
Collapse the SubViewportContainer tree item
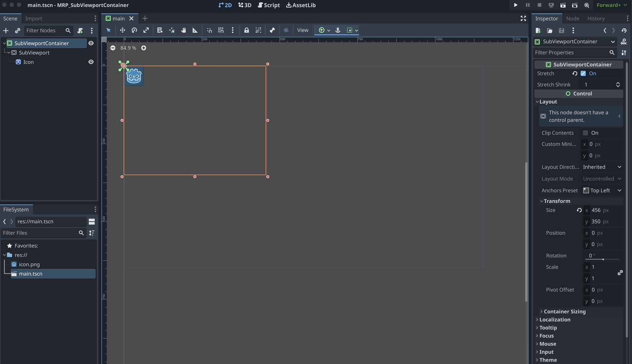[4, 43]
